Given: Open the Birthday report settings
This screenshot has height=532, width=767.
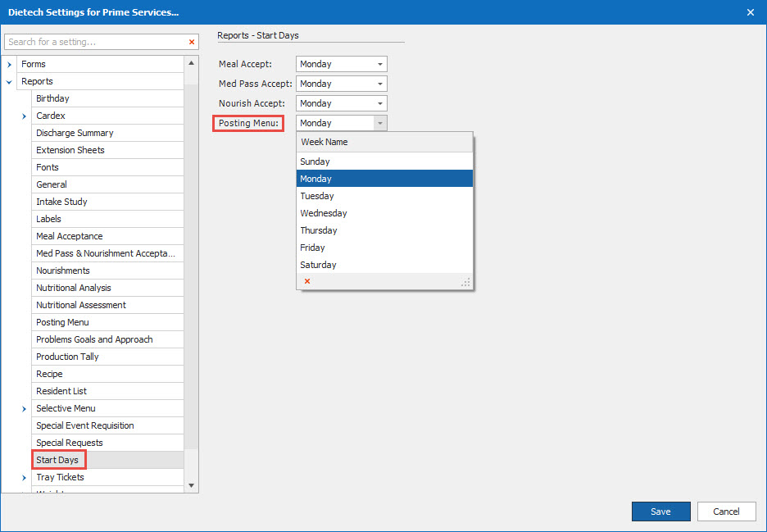Looking at the screenshot, I should (x=107, y=98).
